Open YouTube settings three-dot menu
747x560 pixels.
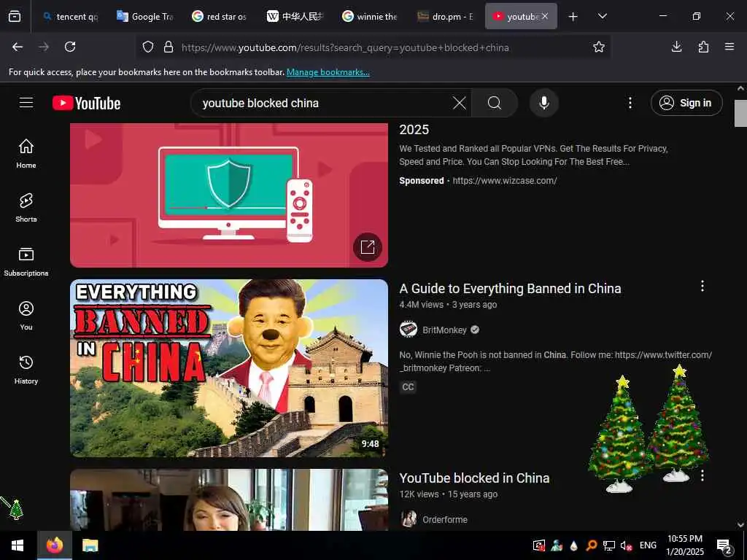tap(630, 103)
